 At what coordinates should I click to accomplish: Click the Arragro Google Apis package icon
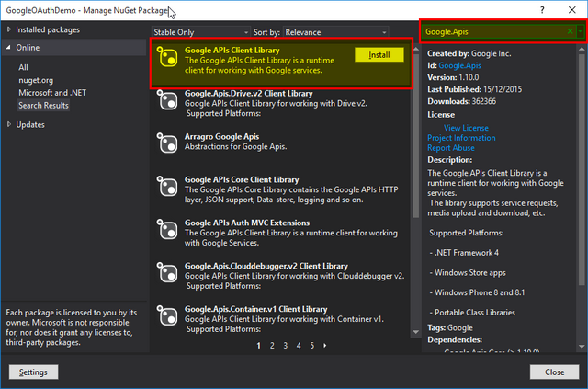pos(167,143)
